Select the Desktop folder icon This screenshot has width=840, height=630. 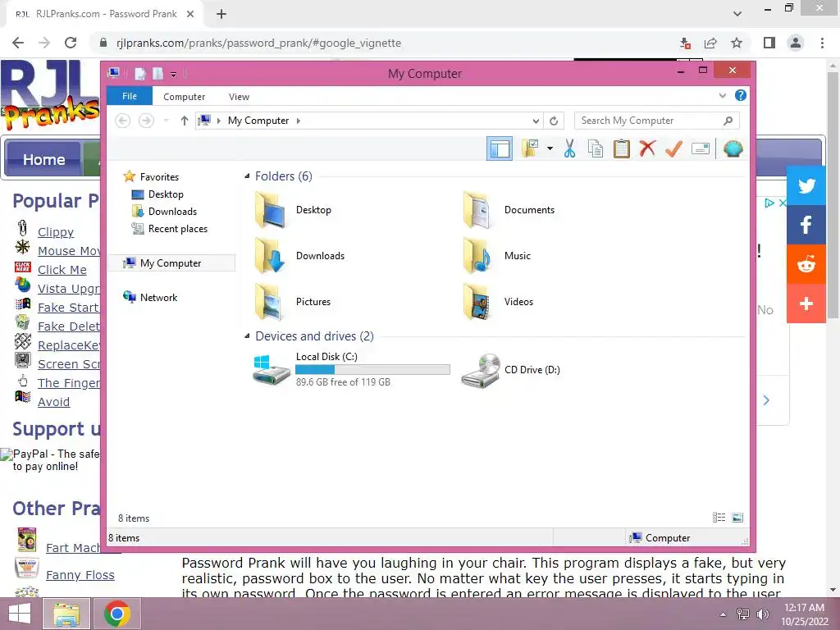pos(271,209)
